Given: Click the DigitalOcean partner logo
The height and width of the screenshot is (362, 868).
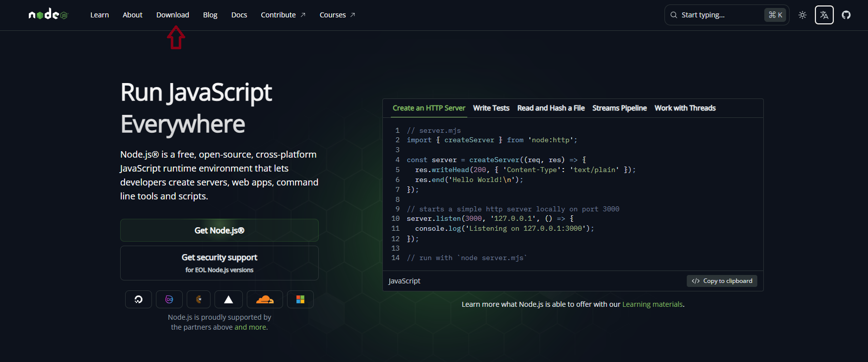Looking at the screenshot, I should (x=139, y=299).
